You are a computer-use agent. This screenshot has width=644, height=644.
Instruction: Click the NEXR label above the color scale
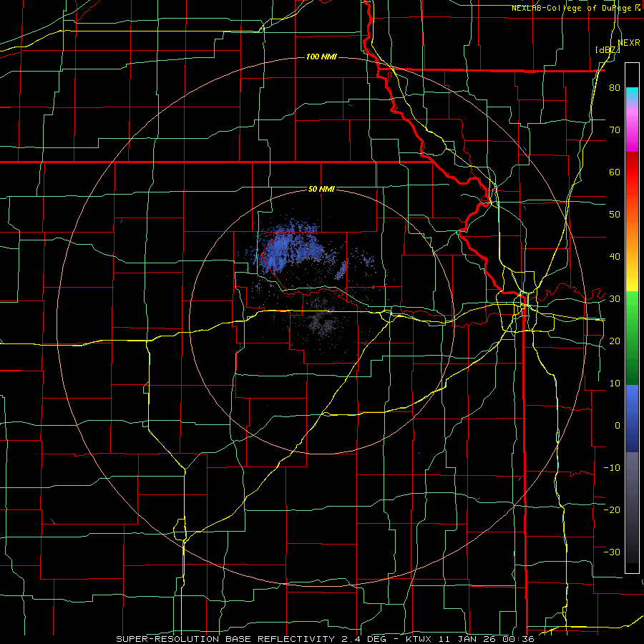629,43
